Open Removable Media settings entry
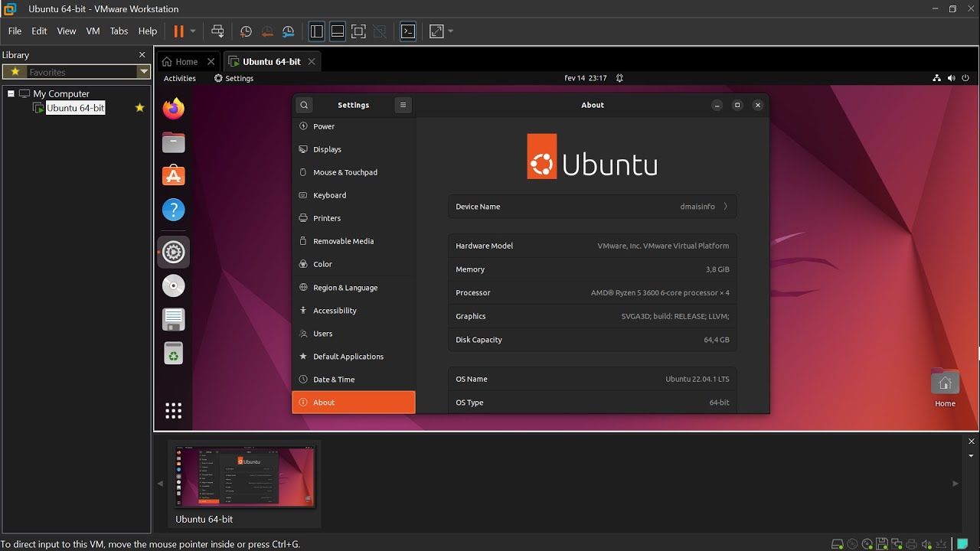Image resolution: width=980 pixels, height=551 pixels. tap(354, 241)
